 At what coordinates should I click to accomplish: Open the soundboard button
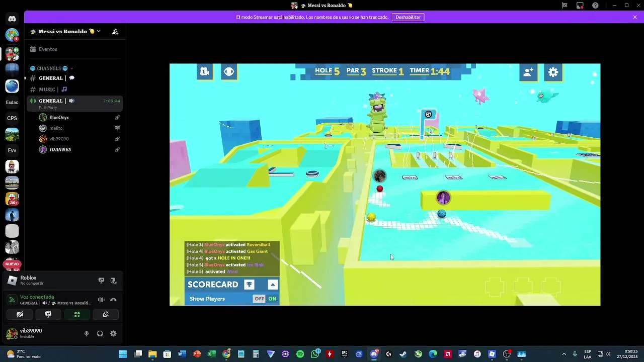(x=106, y=314)
